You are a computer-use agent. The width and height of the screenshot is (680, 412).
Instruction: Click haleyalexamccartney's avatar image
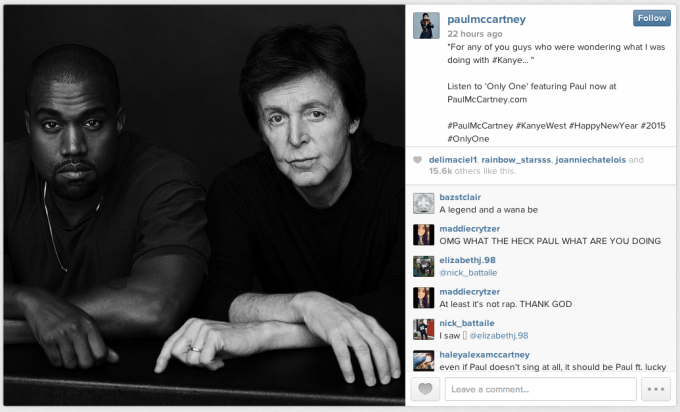point(423,360)
